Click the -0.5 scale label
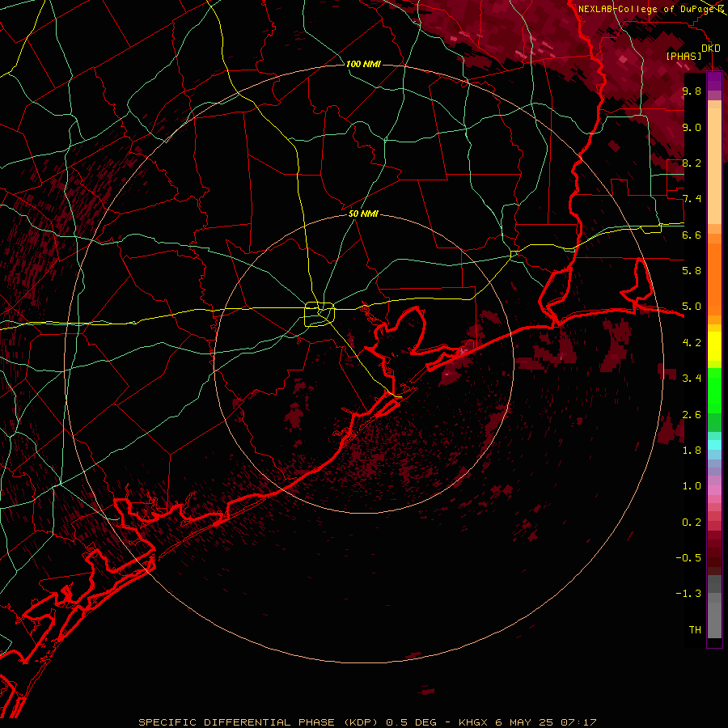The image size is (728, 728). (x=688, y=557)
